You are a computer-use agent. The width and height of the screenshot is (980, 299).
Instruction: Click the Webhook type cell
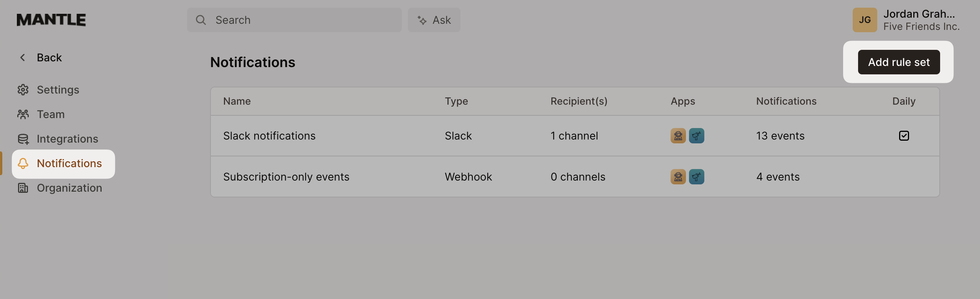[x=468, y=177]
